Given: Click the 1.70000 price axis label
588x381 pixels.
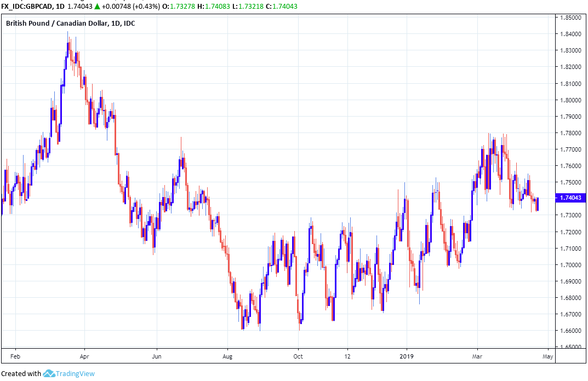Looking at the screenshot, I should (x=570, y=264).
